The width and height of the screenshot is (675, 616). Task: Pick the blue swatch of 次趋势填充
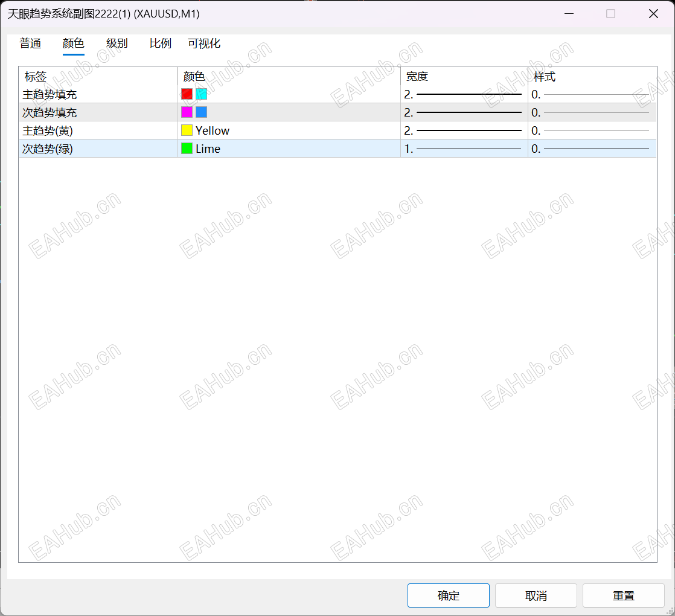202,112
